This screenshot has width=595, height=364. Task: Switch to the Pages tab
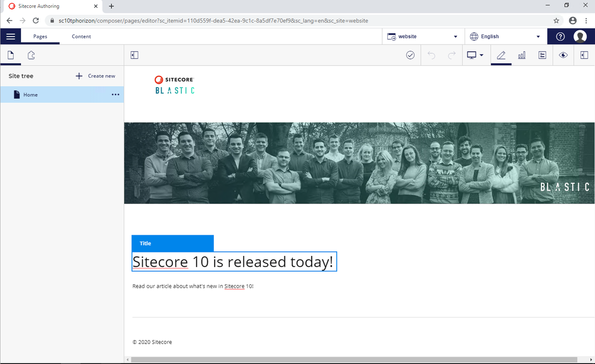[x=41, y=36]
